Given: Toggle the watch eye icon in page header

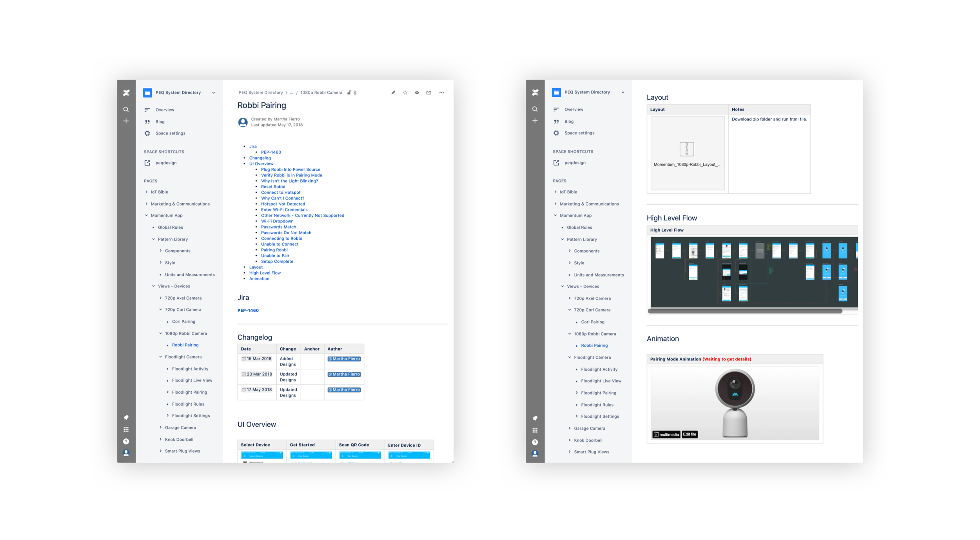Looking at the screenshot, I should 417,93.
